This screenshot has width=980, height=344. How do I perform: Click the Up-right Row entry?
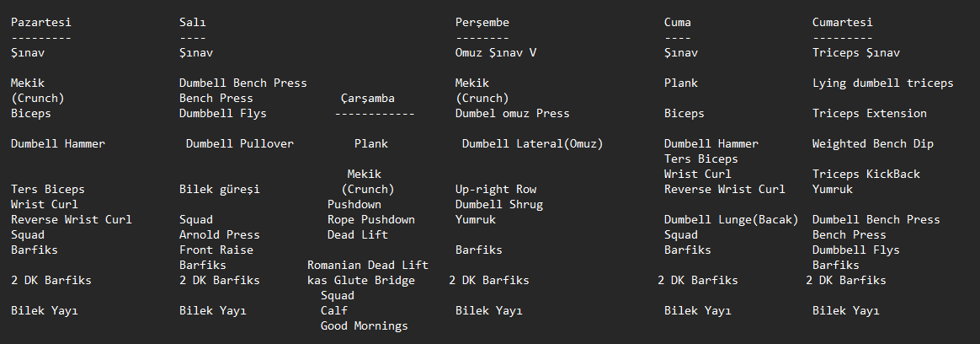(496, 190)
